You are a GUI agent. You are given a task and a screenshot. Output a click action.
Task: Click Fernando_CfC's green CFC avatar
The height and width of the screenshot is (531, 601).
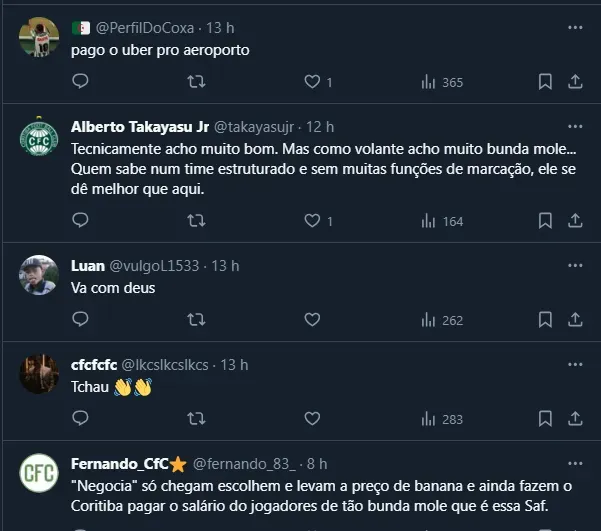coord(39,474)
